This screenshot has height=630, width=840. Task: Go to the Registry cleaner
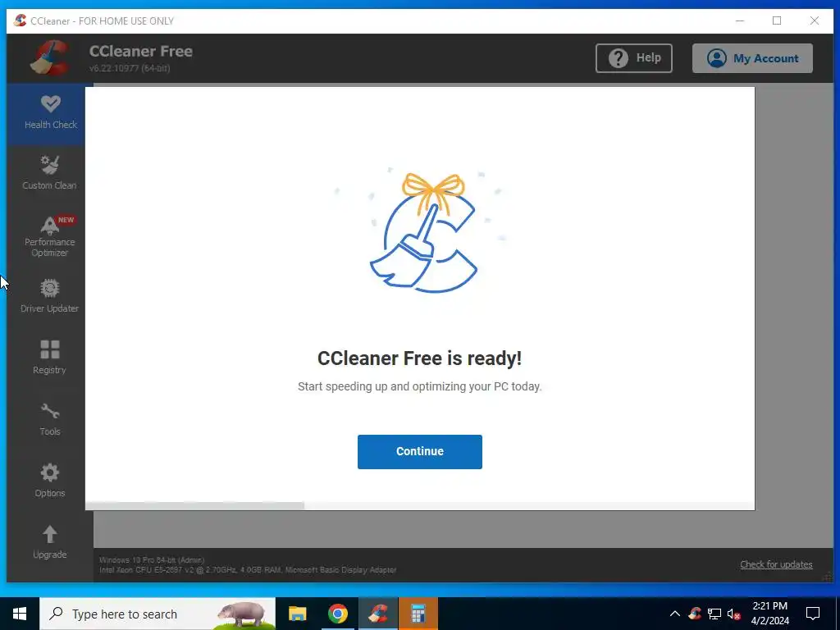tap(49, 358)
